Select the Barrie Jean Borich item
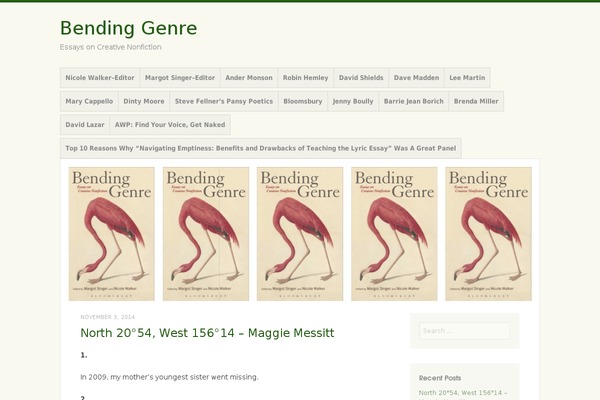The image size is (600, 400). pos(415,101)
